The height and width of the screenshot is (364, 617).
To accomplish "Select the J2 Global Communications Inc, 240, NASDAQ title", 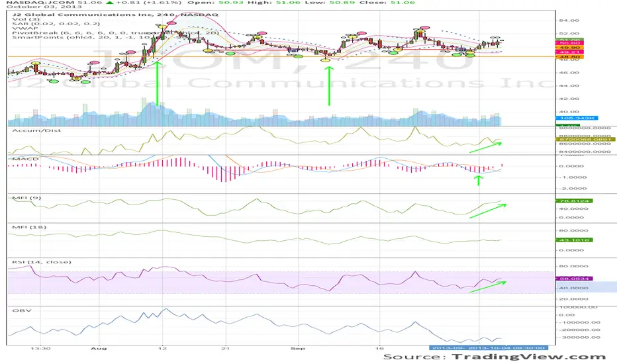I will click(x=115, y=15).
